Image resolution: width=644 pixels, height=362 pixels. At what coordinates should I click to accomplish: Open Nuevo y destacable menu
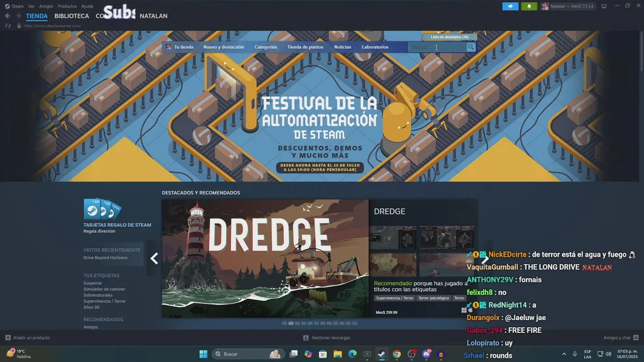224,47
